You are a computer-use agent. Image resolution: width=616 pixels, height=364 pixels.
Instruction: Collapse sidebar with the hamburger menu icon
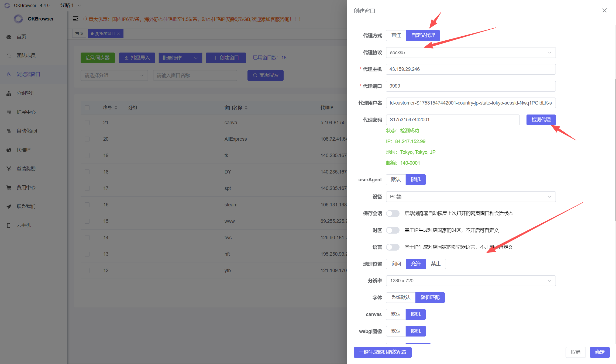76,19
